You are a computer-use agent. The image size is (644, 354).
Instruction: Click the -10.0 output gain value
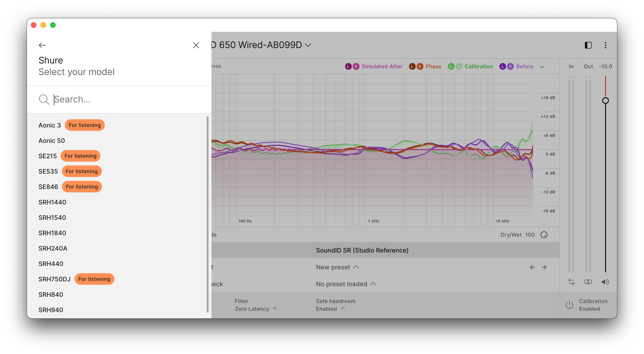(x=605, y=67)
